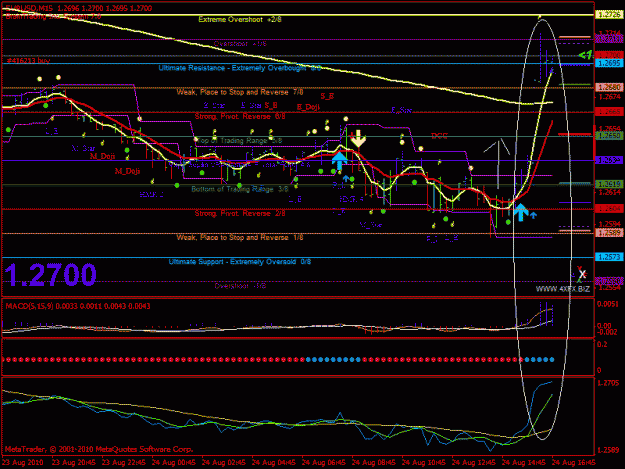Click the 'Extreme Overshoot +2/8' label

240,20
